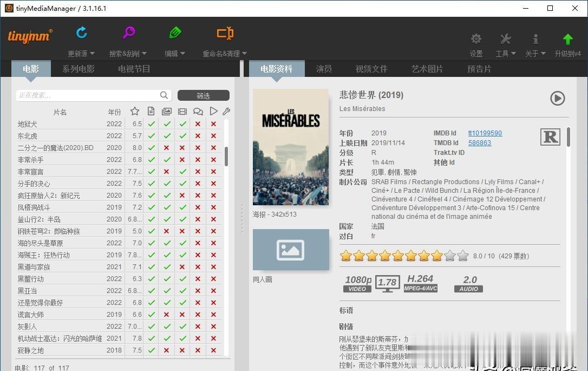Select movie 寂静之地 in the list
Screen dimensions: 588x371
[x=119, y=350]
